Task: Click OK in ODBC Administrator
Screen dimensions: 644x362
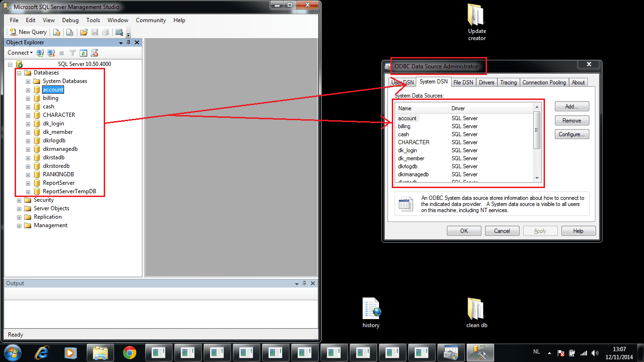Action: (464, 231)
